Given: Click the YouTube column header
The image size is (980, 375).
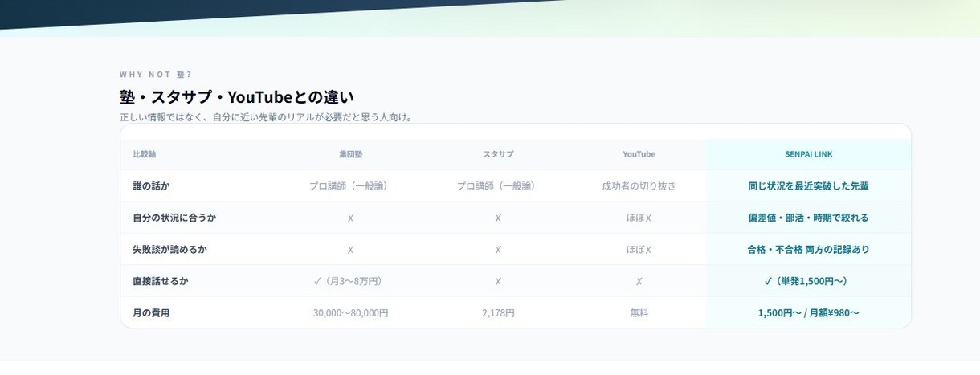Looking at the screenshot, I should coord(639,154).
